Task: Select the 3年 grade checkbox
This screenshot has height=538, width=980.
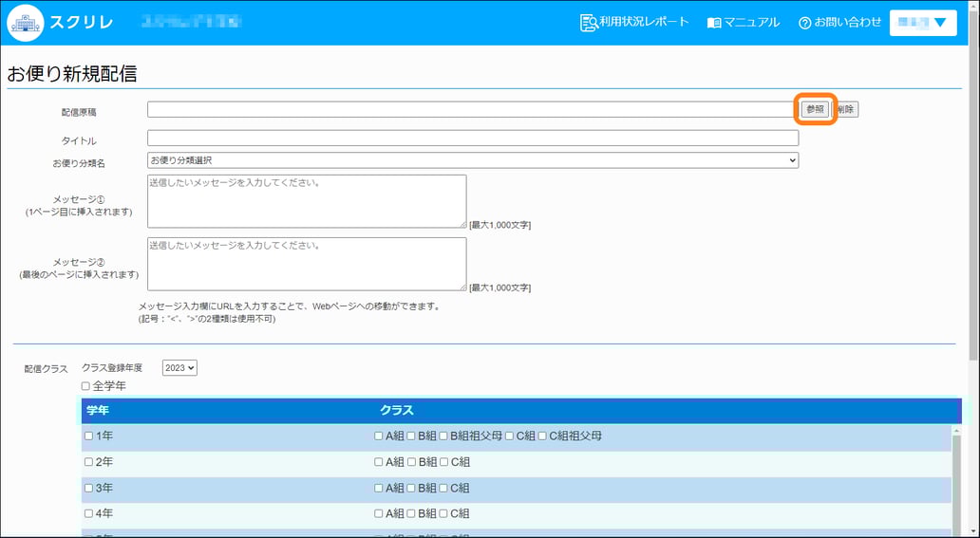Action: [89, 489]
